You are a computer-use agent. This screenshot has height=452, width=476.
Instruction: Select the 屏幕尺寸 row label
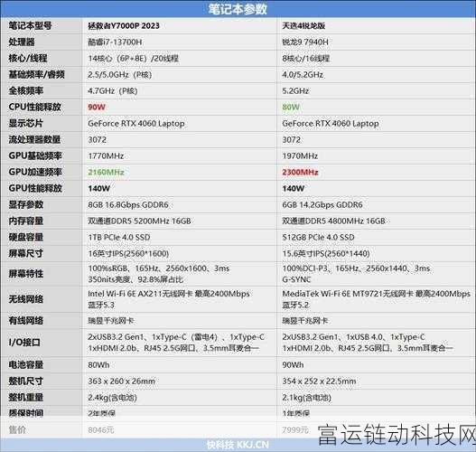point(26,253)
